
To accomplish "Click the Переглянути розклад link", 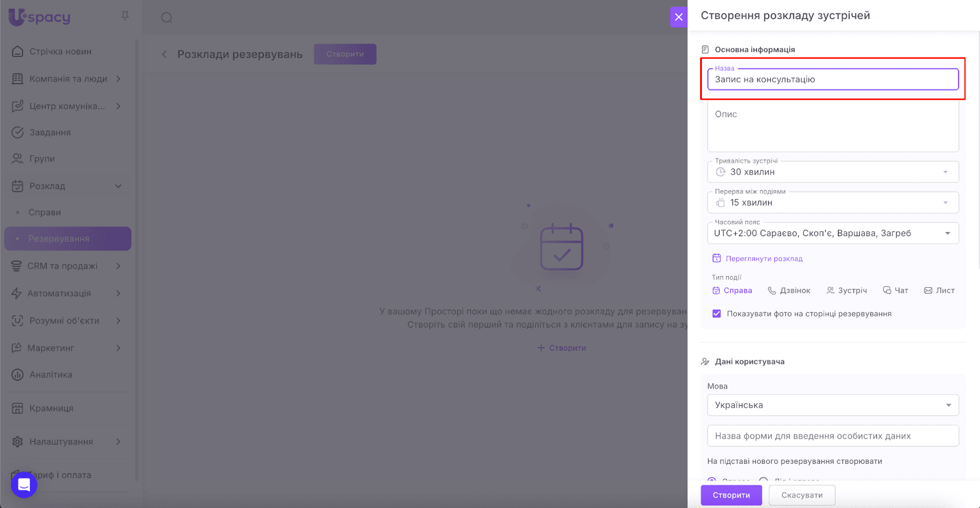I will pos(758,259).
